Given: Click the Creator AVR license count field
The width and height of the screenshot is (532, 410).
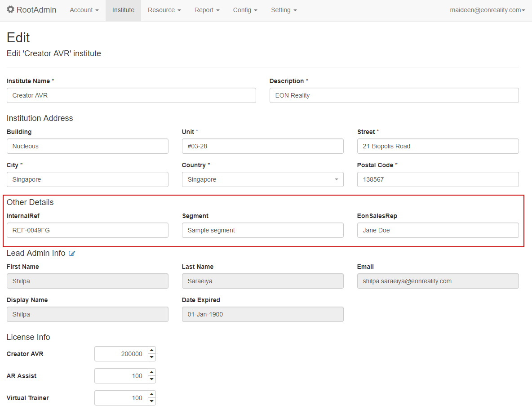Looking at the screenshot, I should tap(121, 354).
